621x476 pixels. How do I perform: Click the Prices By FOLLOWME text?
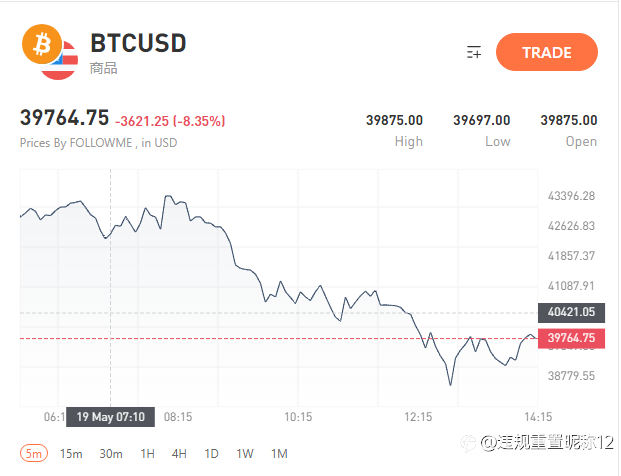pos(76,143)
